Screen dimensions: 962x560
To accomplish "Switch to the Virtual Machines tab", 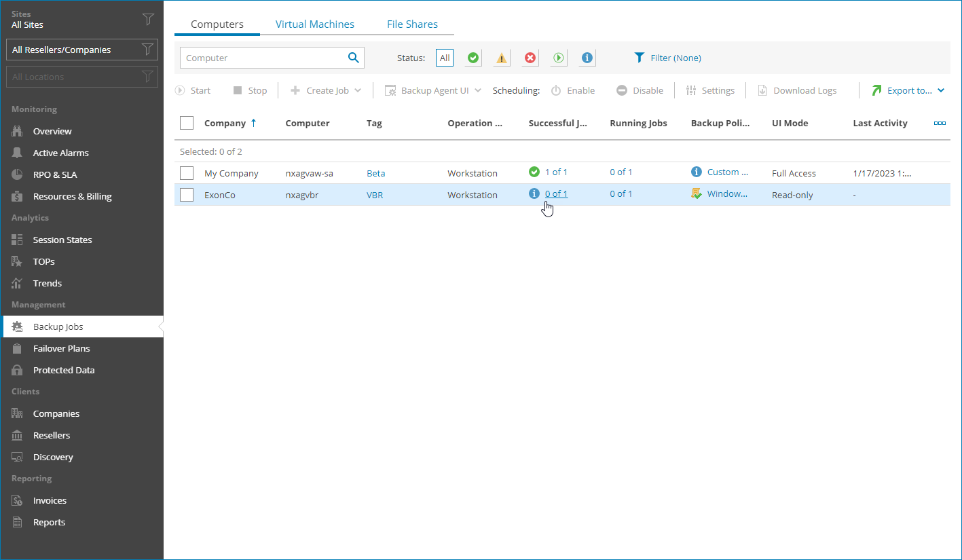I will [314, 24].
